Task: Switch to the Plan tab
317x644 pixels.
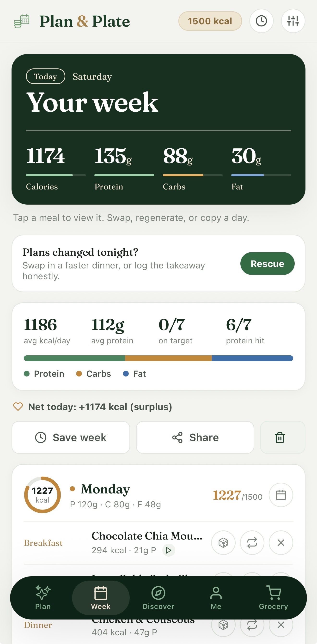Action: click(x=43, y=598)
